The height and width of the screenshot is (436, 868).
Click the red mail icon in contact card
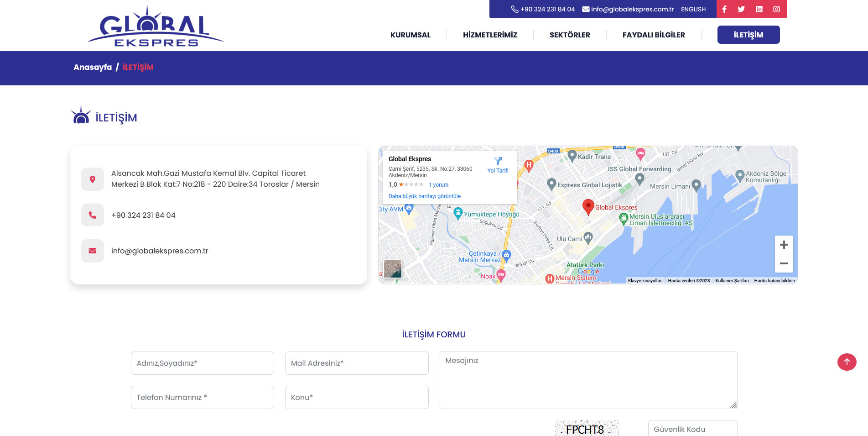(x=93, y=251)
